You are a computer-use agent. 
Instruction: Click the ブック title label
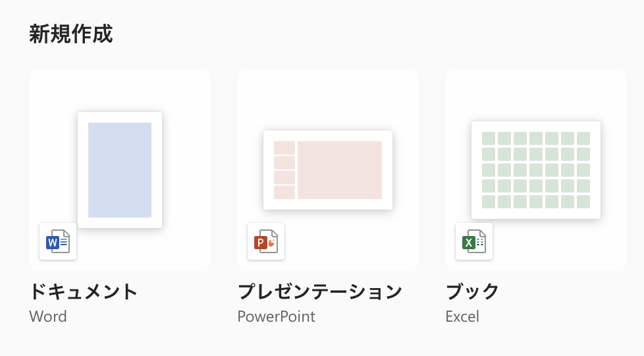[x=472, y=291]
